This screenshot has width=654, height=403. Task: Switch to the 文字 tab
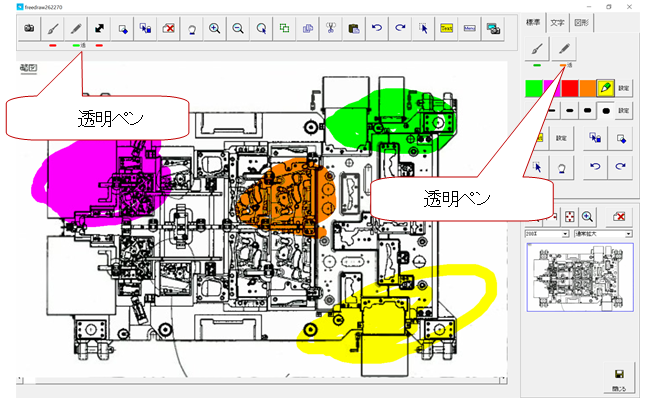(560, 20)
